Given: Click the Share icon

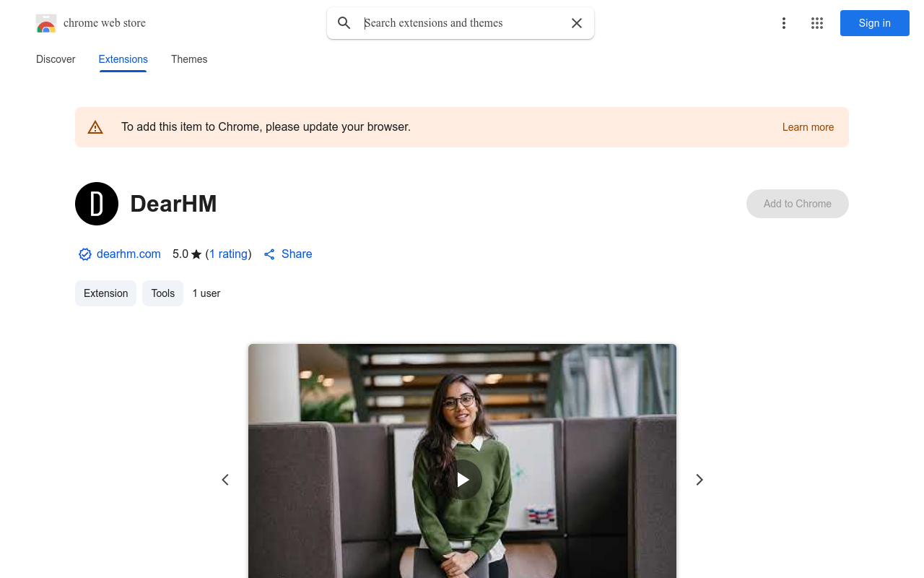Looking at the screenshot, I should coord(269,254).
